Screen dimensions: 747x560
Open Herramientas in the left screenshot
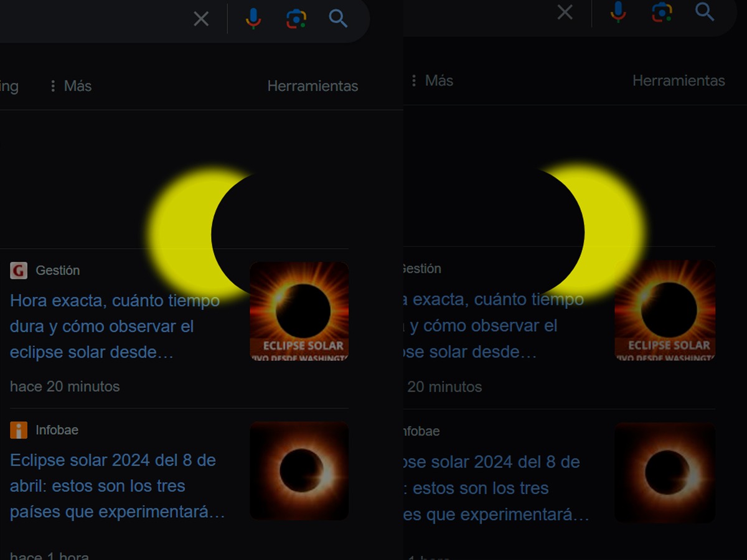[x=312, y=86]
